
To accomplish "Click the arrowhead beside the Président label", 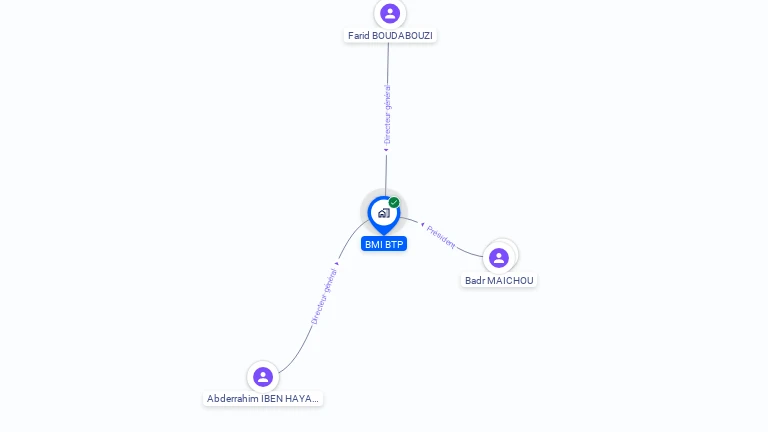I will coord(422,224).
